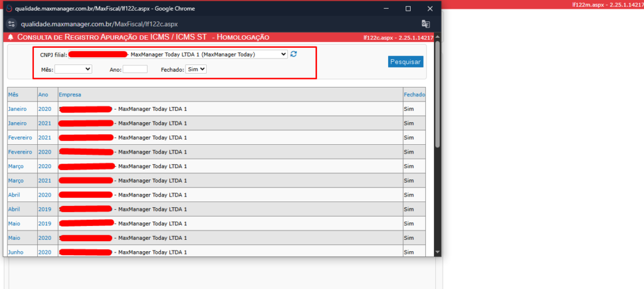Click the Fechado column header

pos(414,94)
